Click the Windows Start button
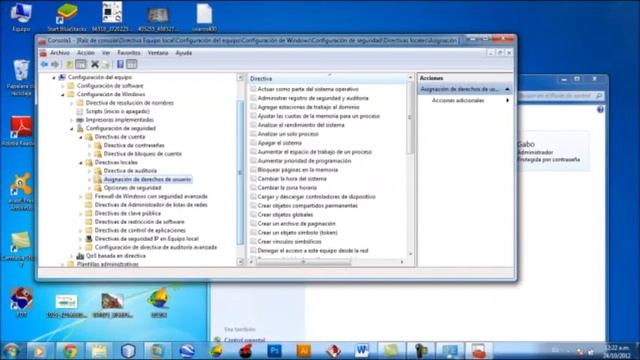Image resolution: width=640 pixels, height=360 pixels. point(11,351)
